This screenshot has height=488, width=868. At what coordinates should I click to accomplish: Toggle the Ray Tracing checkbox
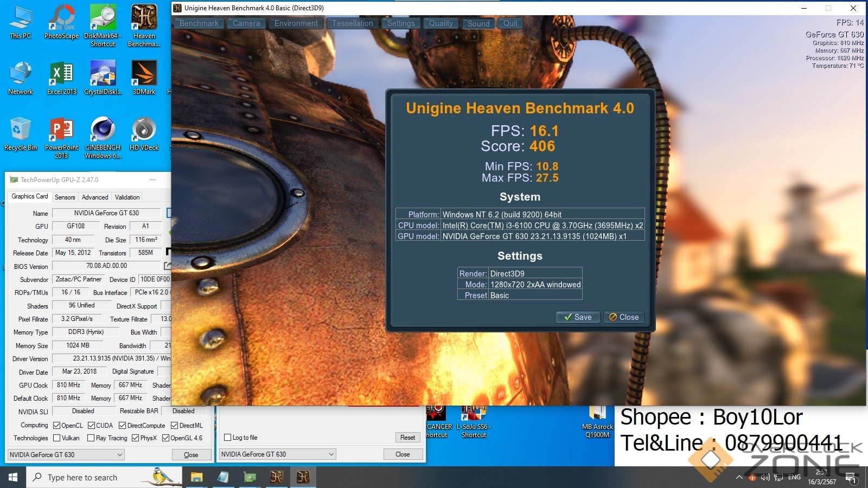pyautogui.click(x=91, y=438)
